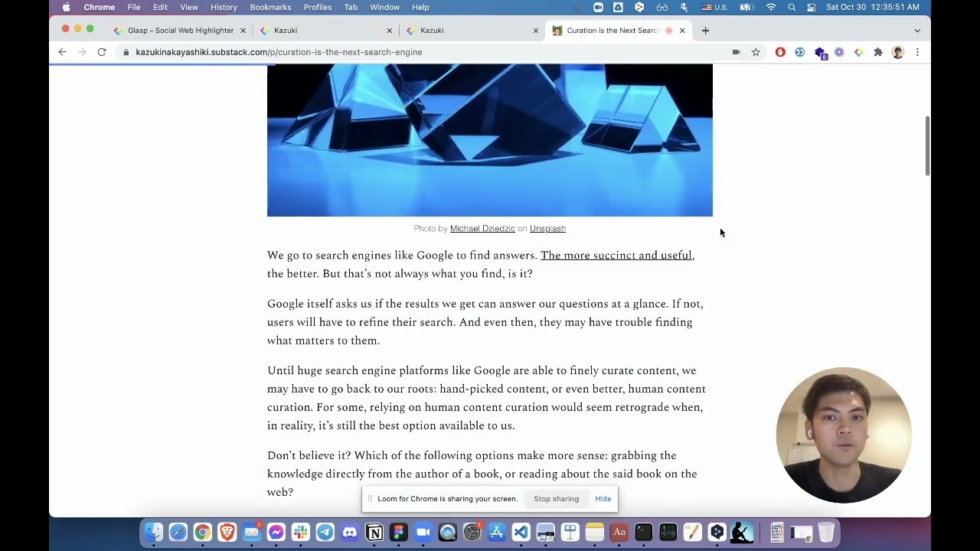980x551 pixels.
Task: Open the Chrome three-dot settings menu
Action: [x=917, y=52]
